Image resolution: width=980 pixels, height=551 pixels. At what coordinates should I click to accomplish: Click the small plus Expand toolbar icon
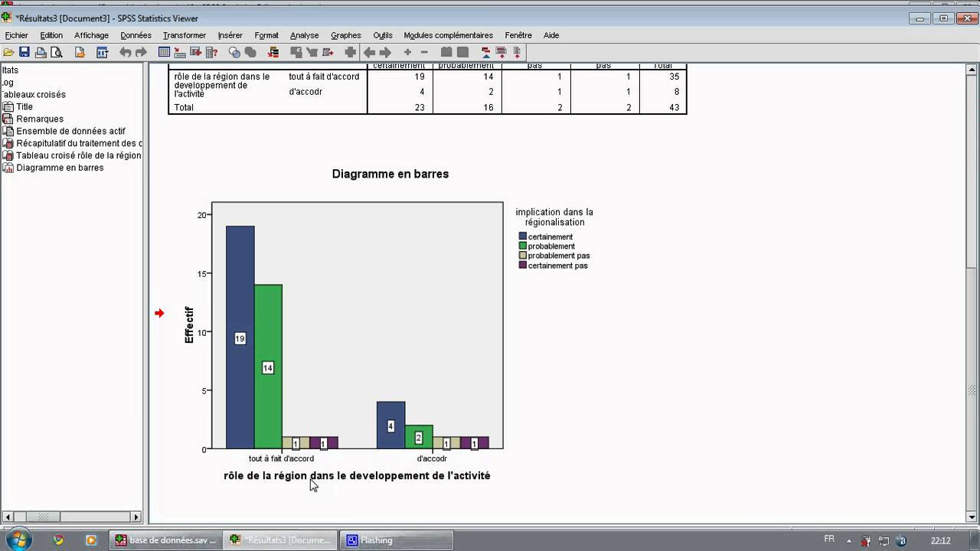[407, 52]
